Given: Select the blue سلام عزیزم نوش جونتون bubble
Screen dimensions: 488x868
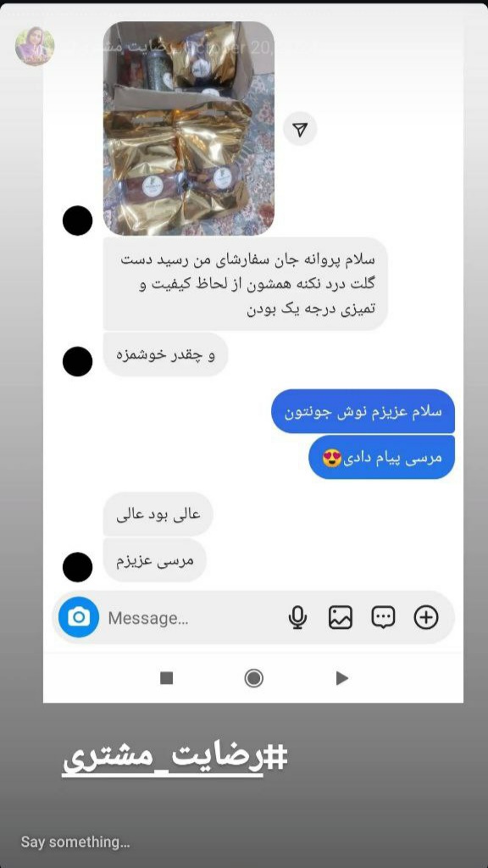Looking at the screenshot, I should tap(363, 411).
